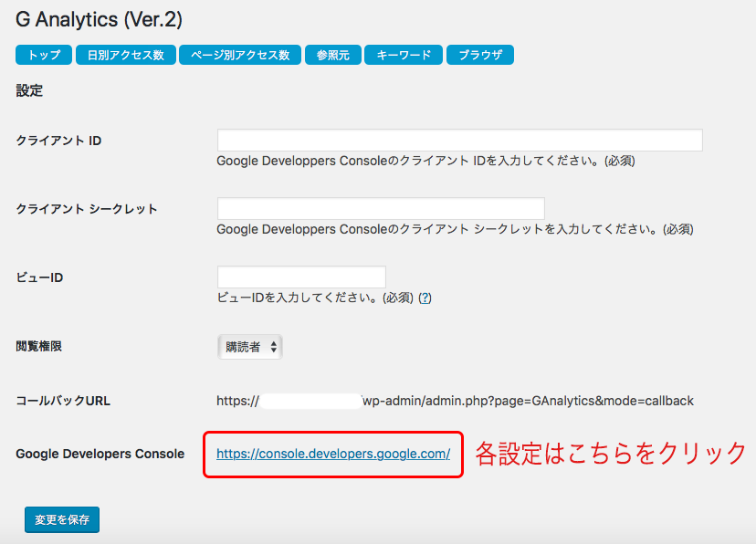
Task: Click into the ビューID input field
Action: click(301, 277)
